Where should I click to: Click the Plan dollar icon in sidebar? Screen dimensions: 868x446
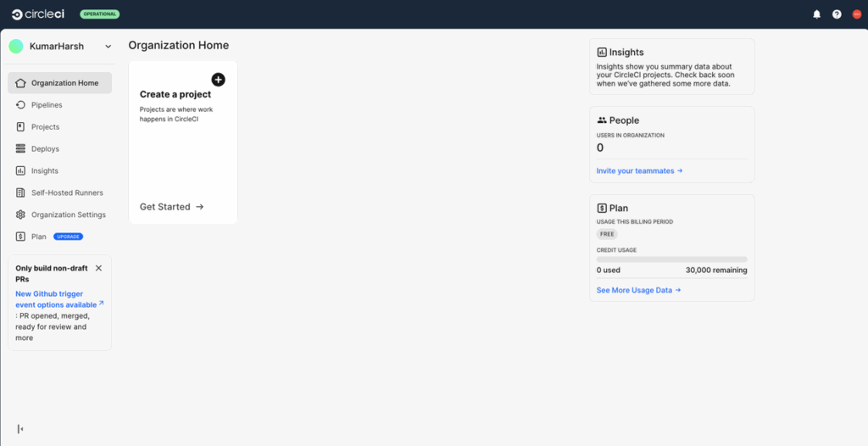[x=20, y=237]
